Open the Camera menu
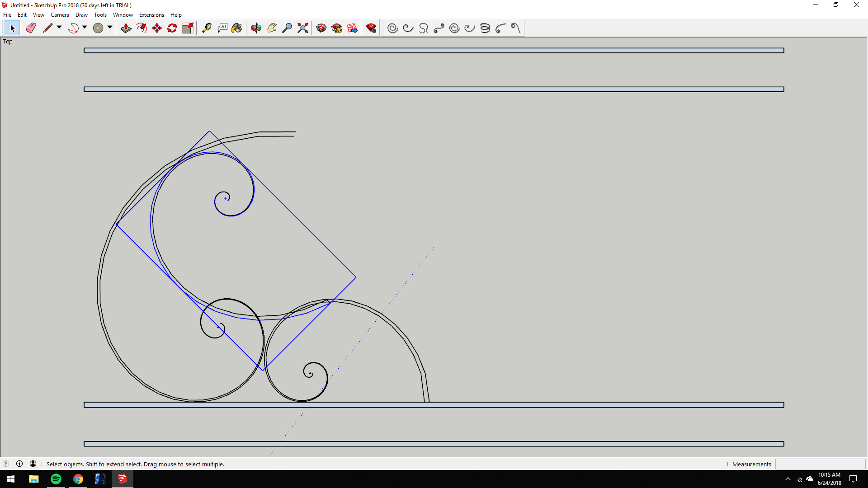868x488 pixels. [60, 15]
